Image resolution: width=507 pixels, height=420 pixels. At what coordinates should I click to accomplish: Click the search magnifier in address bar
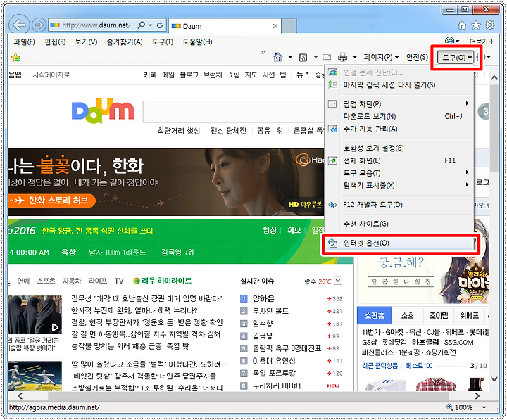142,25
